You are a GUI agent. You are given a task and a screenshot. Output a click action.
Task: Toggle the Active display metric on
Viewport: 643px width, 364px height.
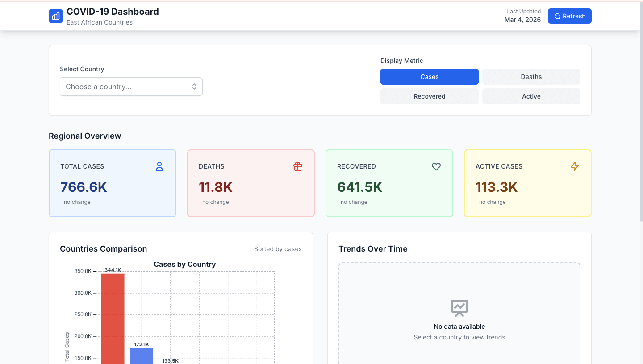coord(531,96)
